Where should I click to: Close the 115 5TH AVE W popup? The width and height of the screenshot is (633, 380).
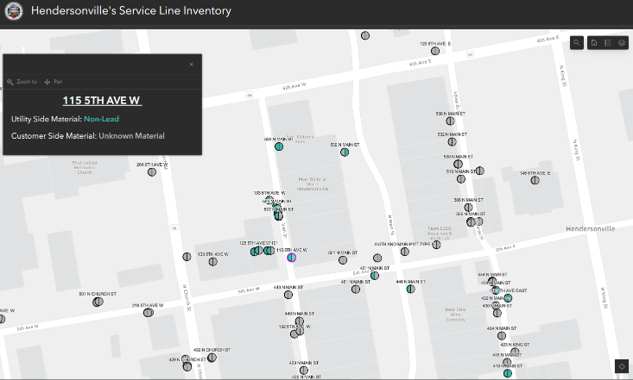click(191, 64)
